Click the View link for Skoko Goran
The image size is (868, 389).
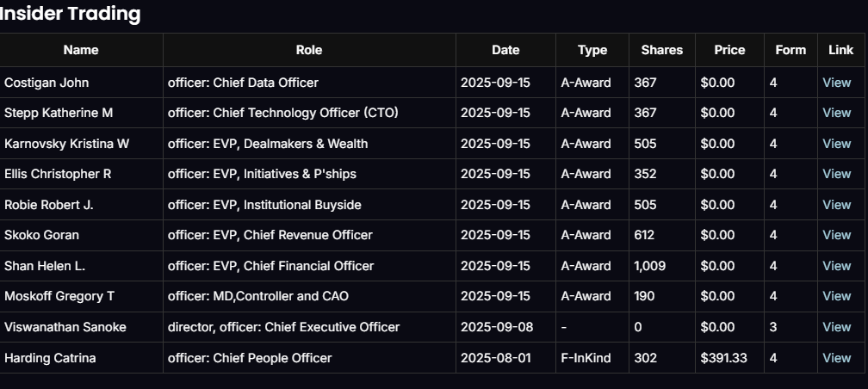[836, 235]
